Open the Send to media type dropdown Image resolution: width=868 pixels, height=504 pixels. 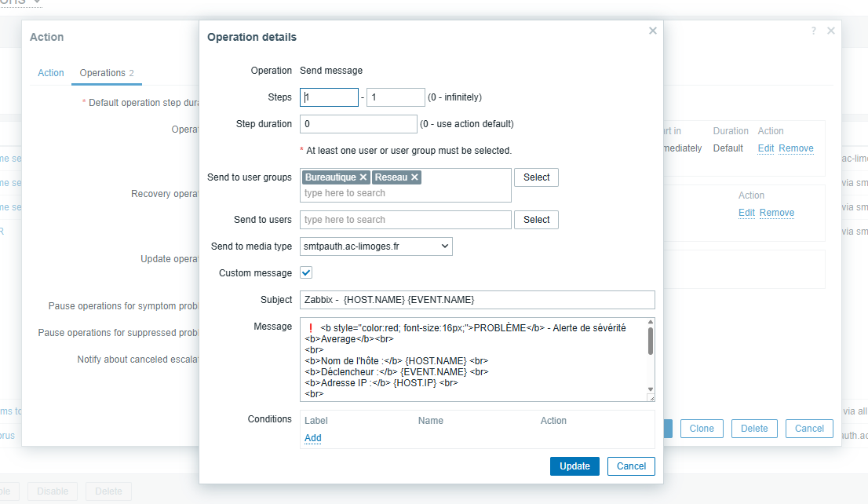(376, 247)
